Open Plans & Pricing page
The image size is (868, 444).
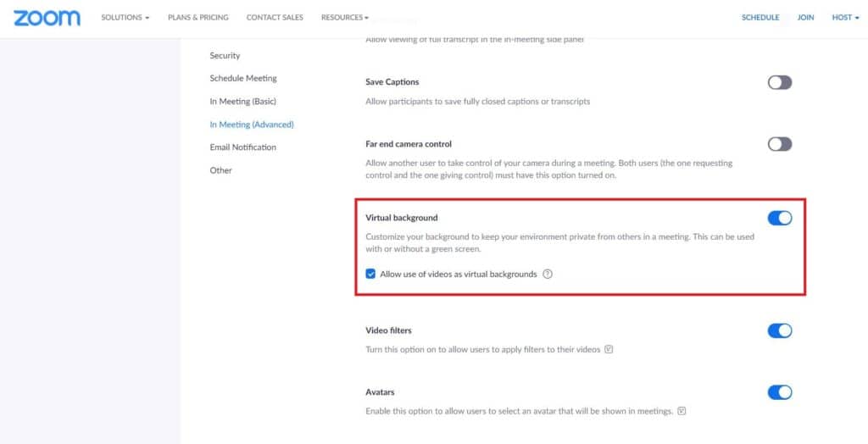(x=198, y=18)
